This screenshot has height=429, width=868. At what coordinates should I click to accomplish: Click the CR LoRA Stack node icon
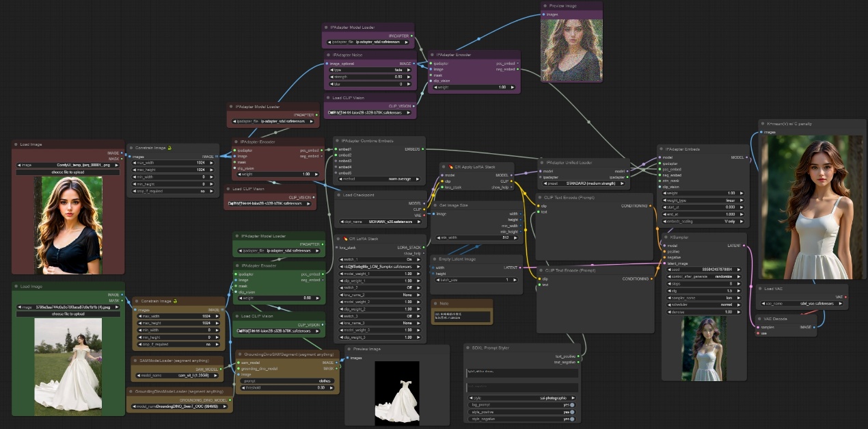pos(347,238)
